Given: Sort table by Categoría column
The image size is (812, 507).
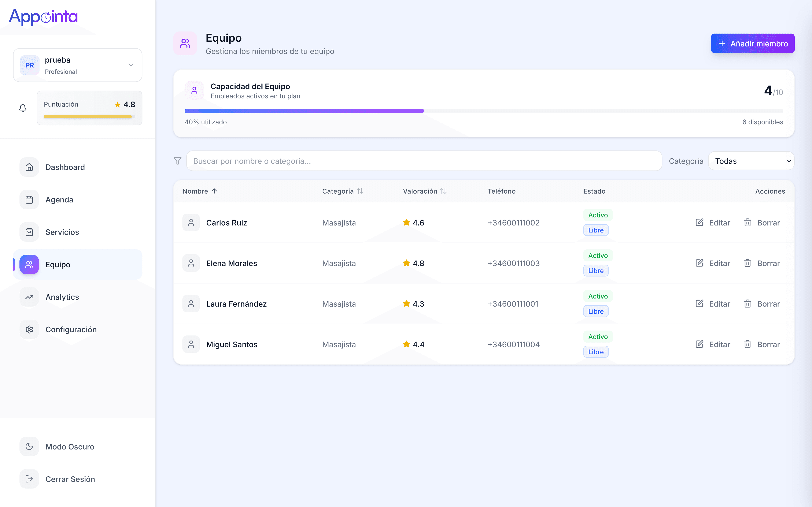Looking at the screenshot, I should (x=342, y=191).
